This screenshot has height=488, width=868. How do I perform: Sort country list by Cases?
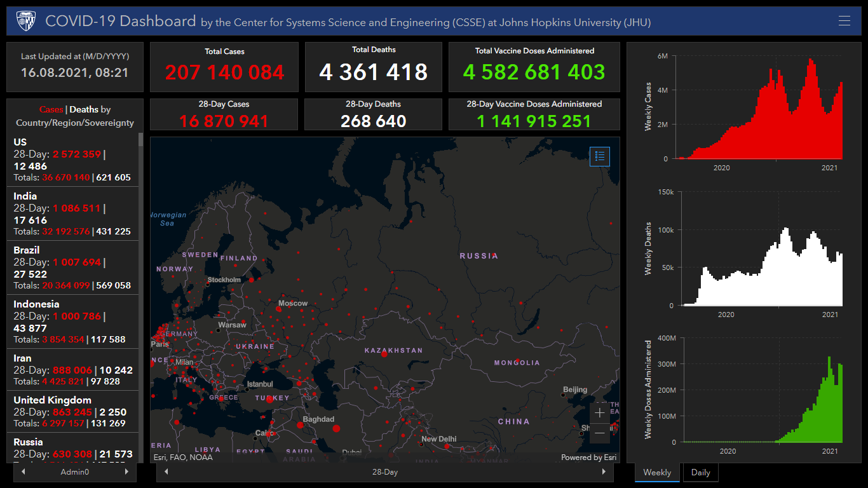click(x=51, y=110)
